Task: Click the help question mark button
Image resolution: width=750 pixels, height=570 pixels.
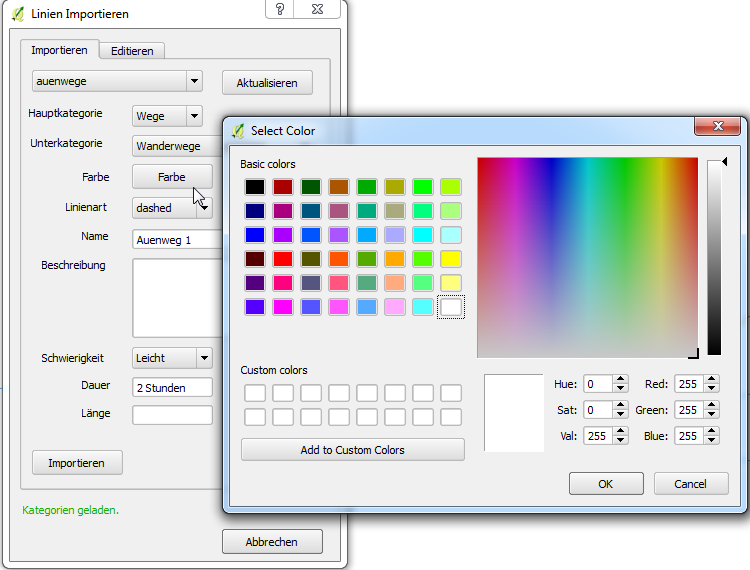Action: (x=280, y=9)
